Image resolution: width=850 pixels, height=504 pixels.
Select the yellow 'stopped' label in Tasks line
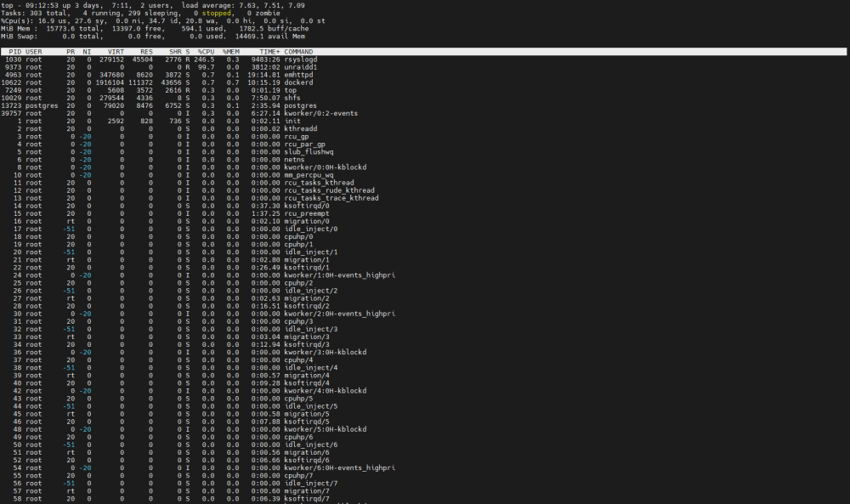tap(216, 13)
